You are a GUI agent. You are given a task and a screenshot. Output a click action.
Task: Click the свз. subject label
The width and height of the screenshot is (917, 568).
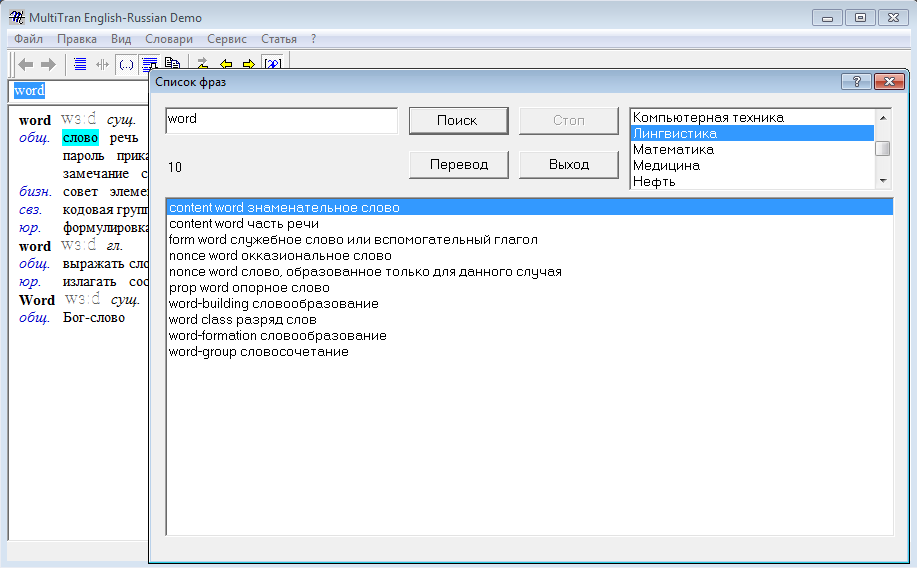coord(30,210)
